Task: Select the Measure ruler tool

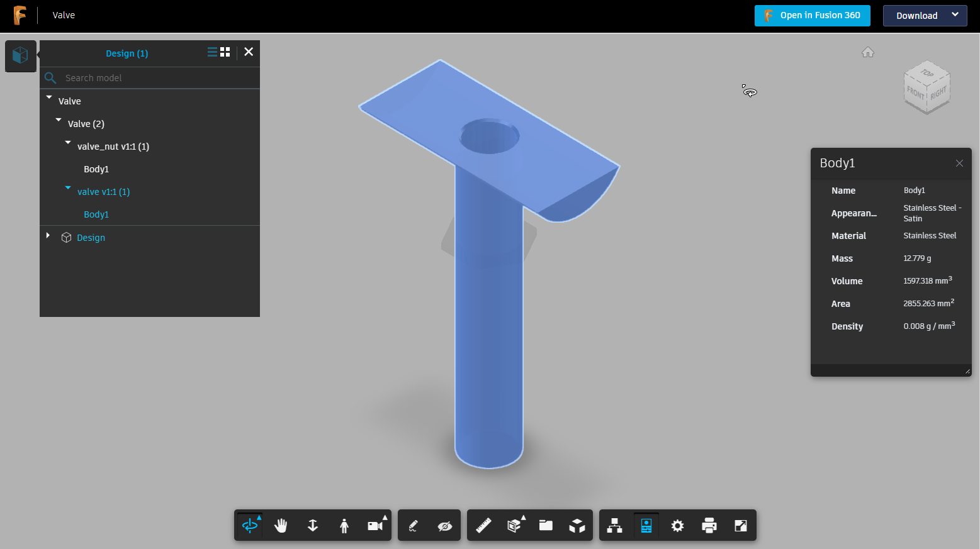Action: [483, 525]
